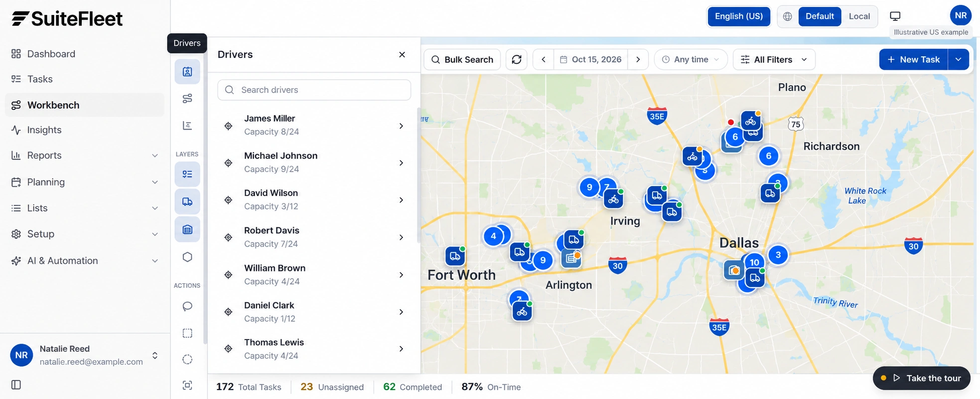Toggle the hexagon zones layer
This screenshot has height=399, width=980.
[x=187, y=257]
